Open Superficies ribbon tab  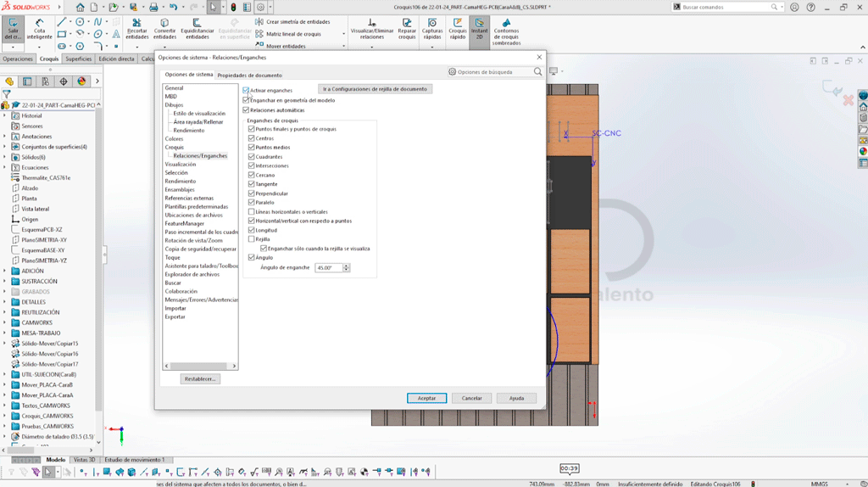(79, 59)
